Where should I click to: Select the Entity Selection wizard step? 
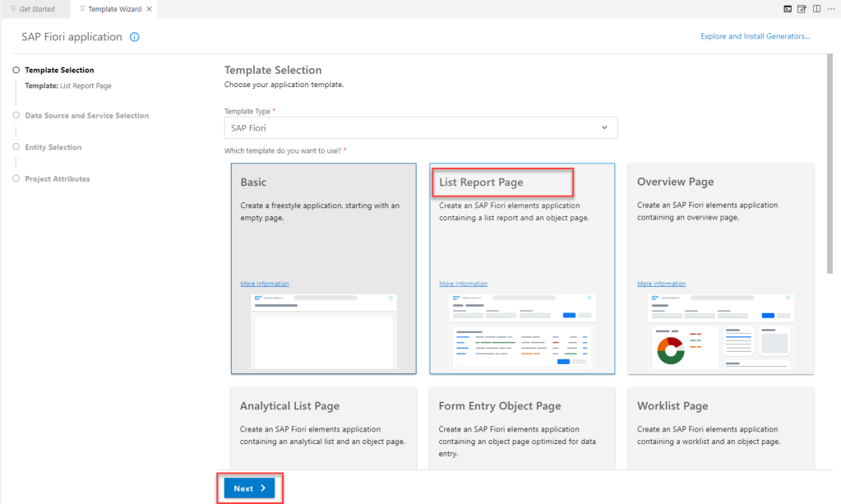[53, 147]
